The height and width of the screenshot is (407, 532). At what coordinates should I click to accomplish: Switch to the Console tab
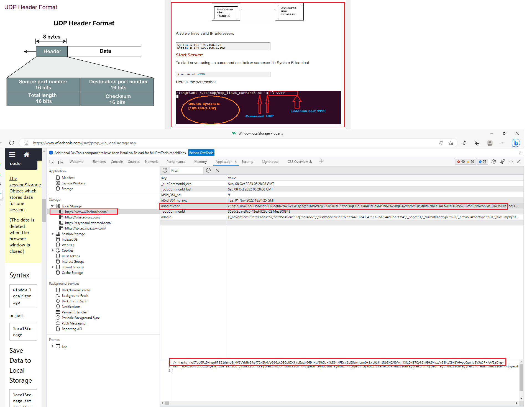[x=117, y=162]
